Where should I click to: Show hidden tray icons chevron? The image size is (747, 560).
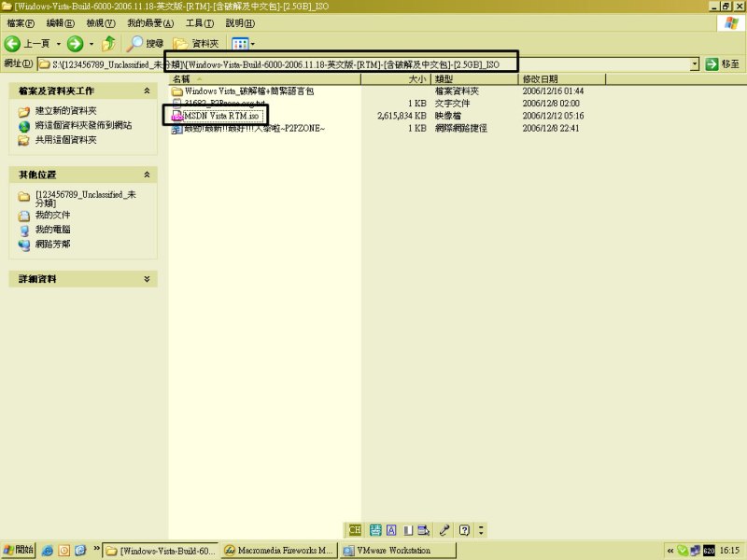pos(670,551)
